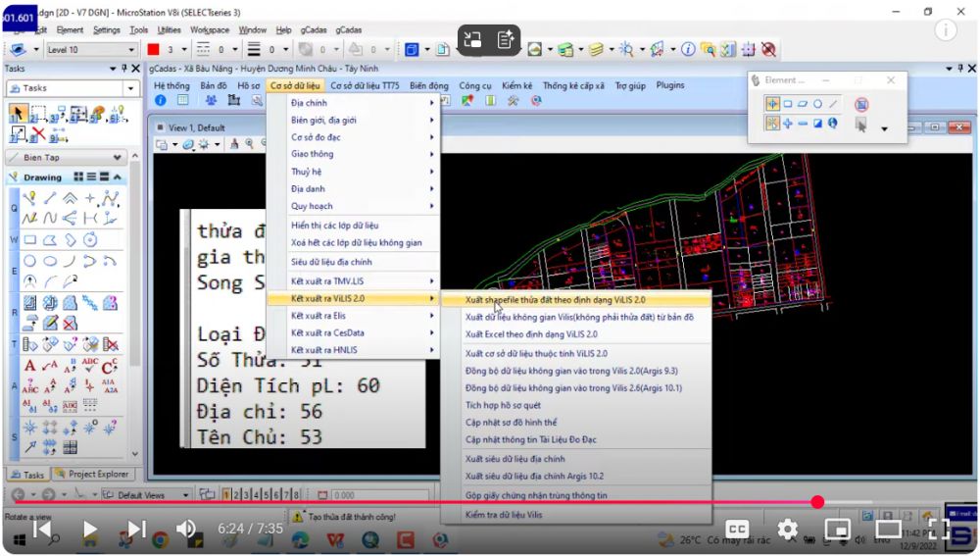Select the Place Text tool (red A)
980x556 pixels.
[29, 366]
